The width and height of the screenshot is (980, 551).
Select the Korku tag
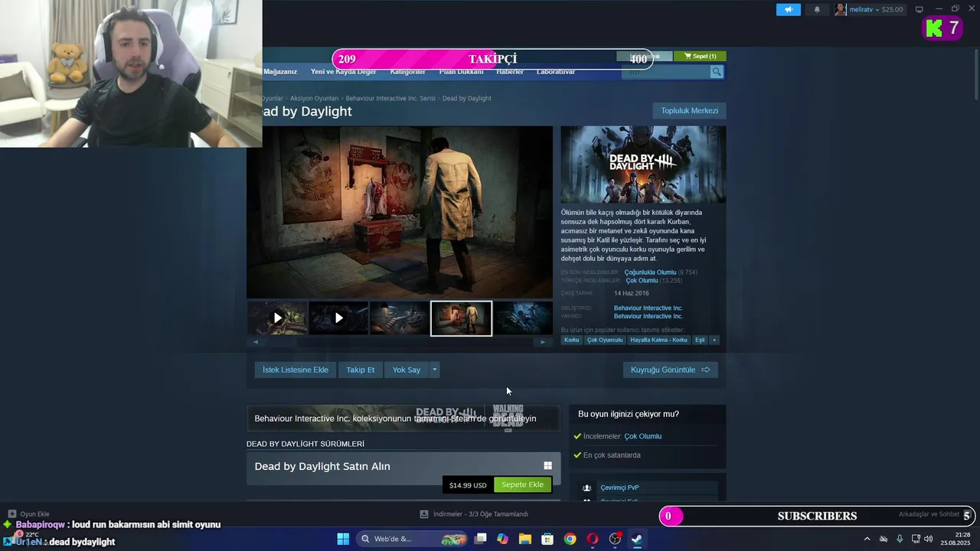[571, 340]
